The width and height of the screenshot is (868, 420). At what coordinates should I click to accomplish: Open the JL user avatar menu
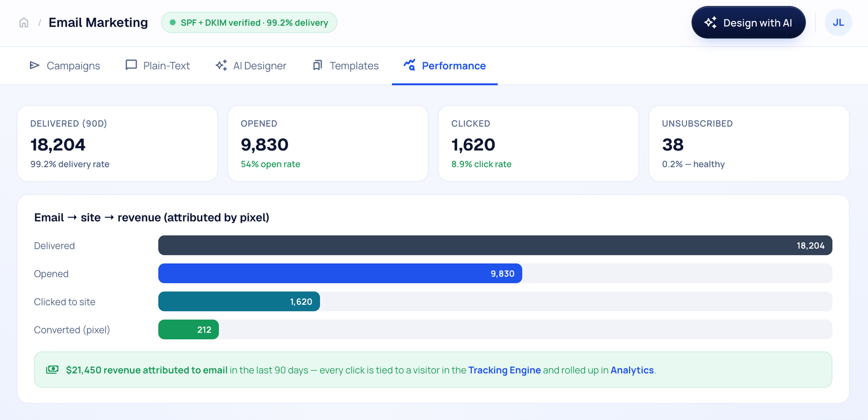(x=838, y=23)
